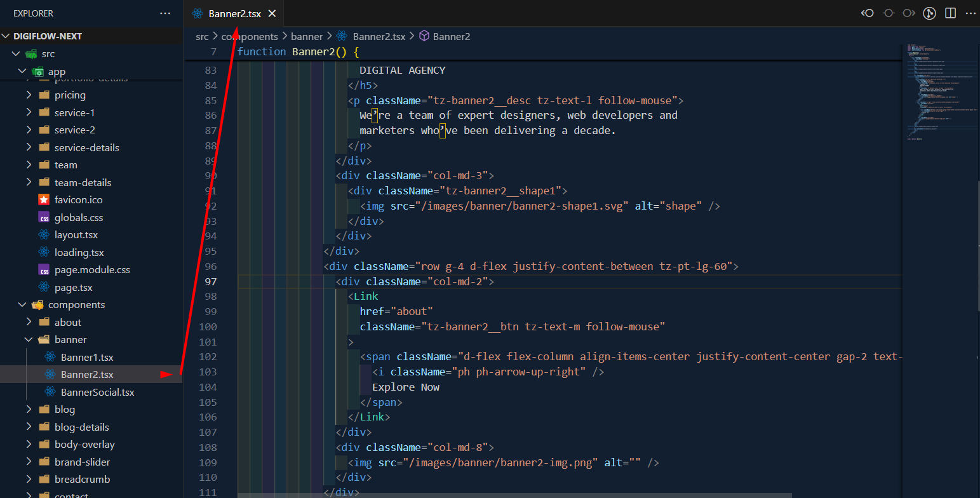The width and height of the screenshot is (980, 498).
Task: Click the app folder icon in tree
Action: [x=37, y=71]
